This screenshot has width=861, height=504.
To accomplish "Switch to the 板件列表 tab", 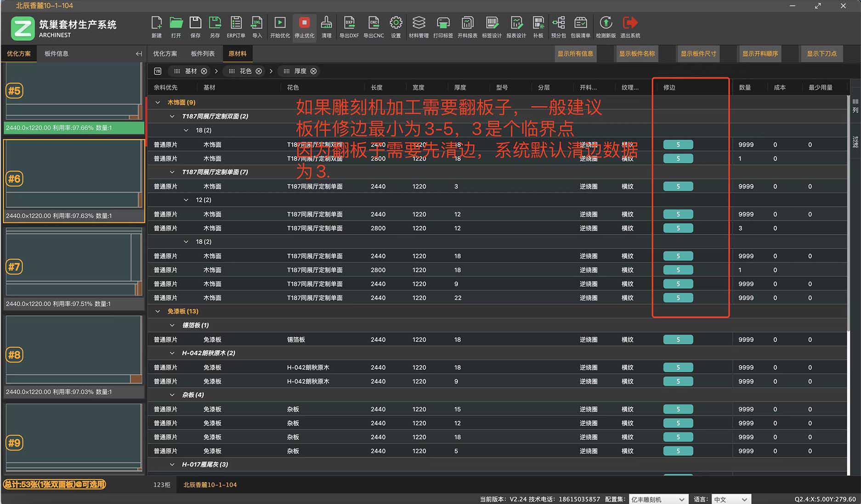I will coord(202,54).
